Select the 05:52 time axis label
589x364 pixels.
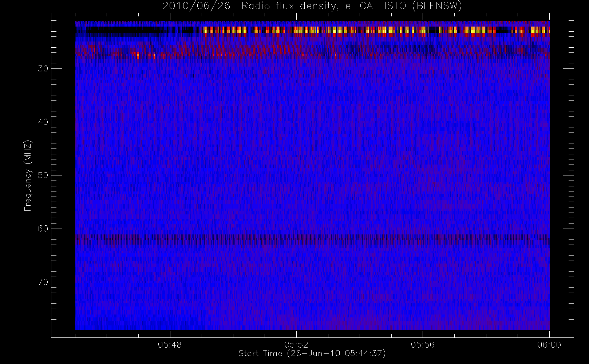pyautogui.click(x=296, y=345)
